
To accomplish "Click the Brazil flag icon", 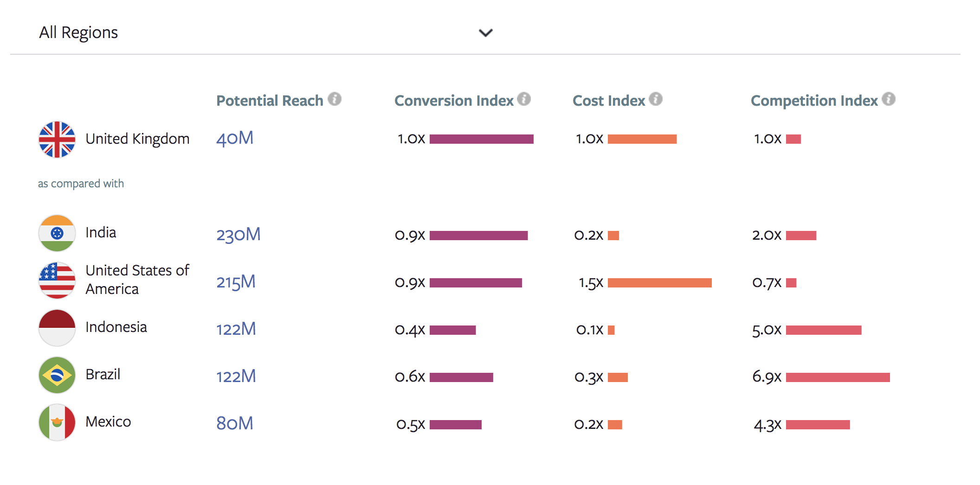I will [57, 375].
